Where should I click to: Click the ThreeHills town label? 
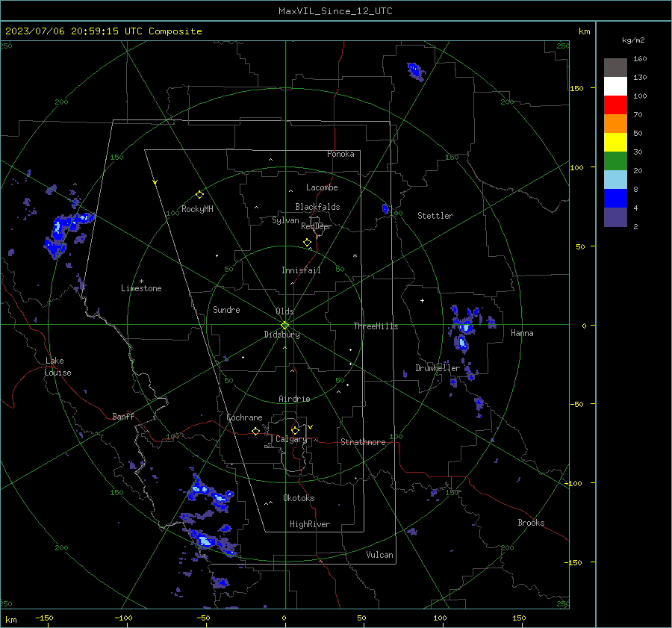376,326
